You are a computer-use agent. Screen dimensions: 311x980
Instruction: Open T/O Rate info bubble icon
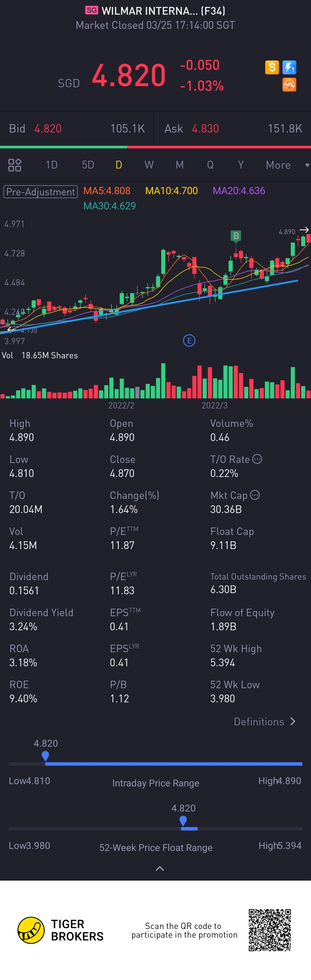[257, 459]
